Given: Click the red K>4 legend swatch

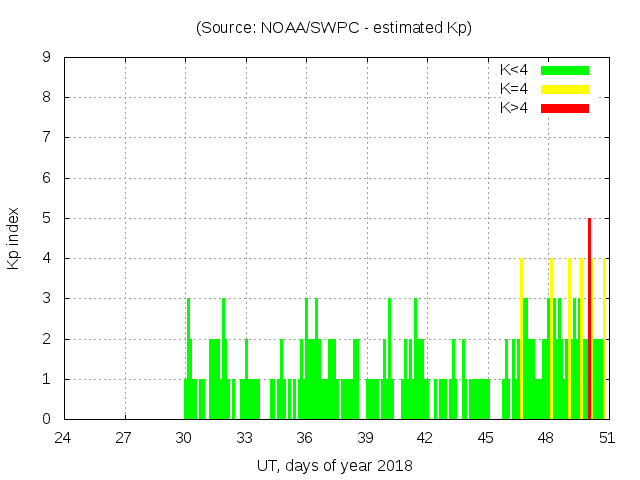Looking at the screenshot, I should pyautogui.click(x=565, y=108).
